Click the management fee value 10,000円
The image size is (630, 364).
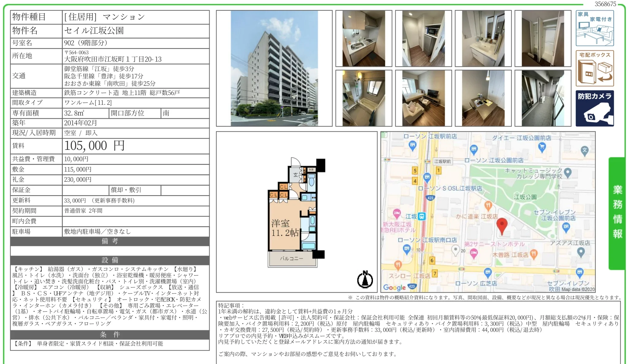coord(76,159)
